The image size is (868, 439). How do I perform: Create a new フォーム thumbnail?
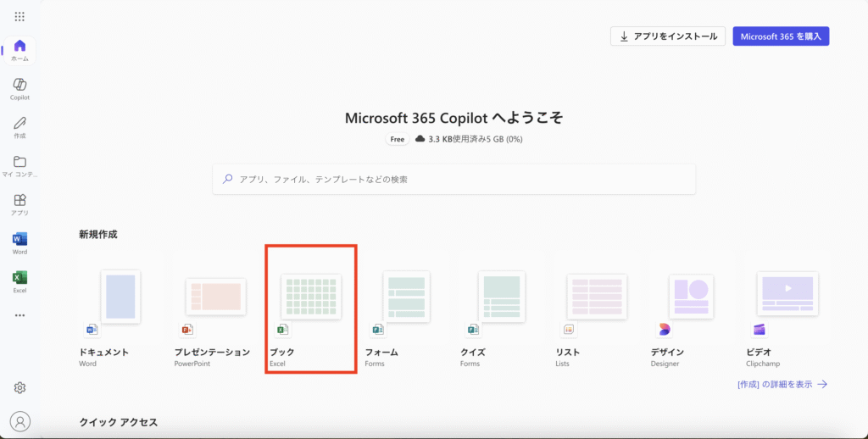pyautogui.click(x=406, y=297)
